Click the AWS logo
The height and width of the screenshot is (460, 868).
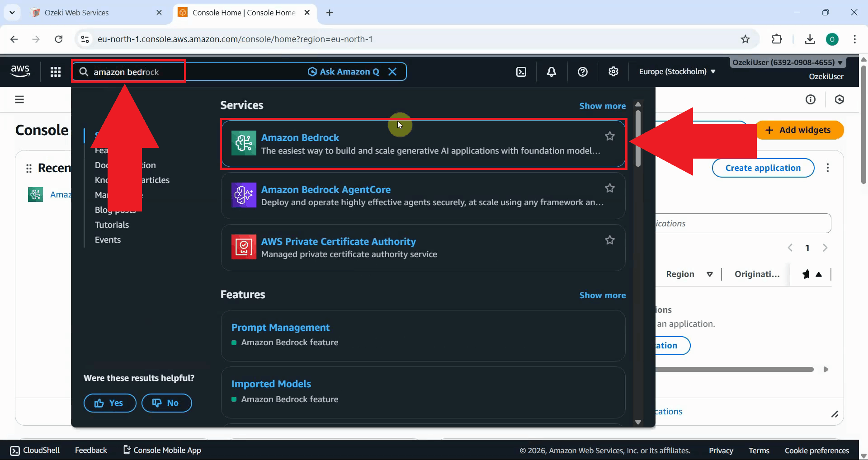[20, 71]
